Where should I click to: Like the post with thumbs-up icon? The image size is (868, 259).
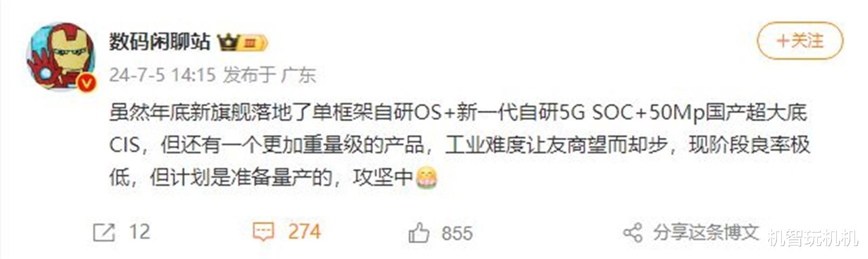tap(419, 233)
